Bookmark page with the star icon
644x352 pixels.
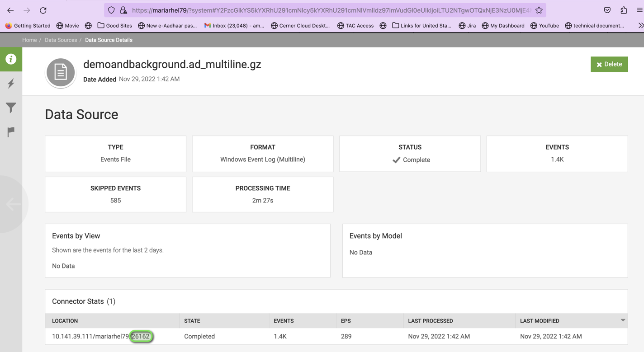[539, 10]
